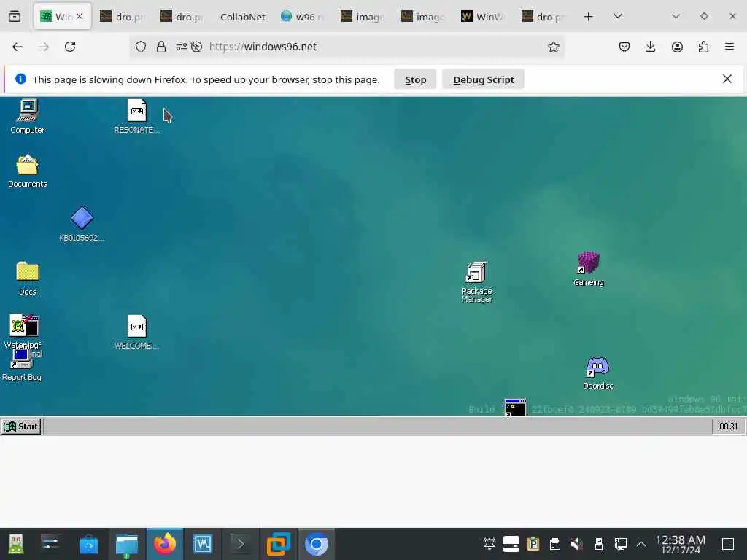Open the Documents folder icon
The height and width of the screenshot is (560, 747).
click(27, 171)
